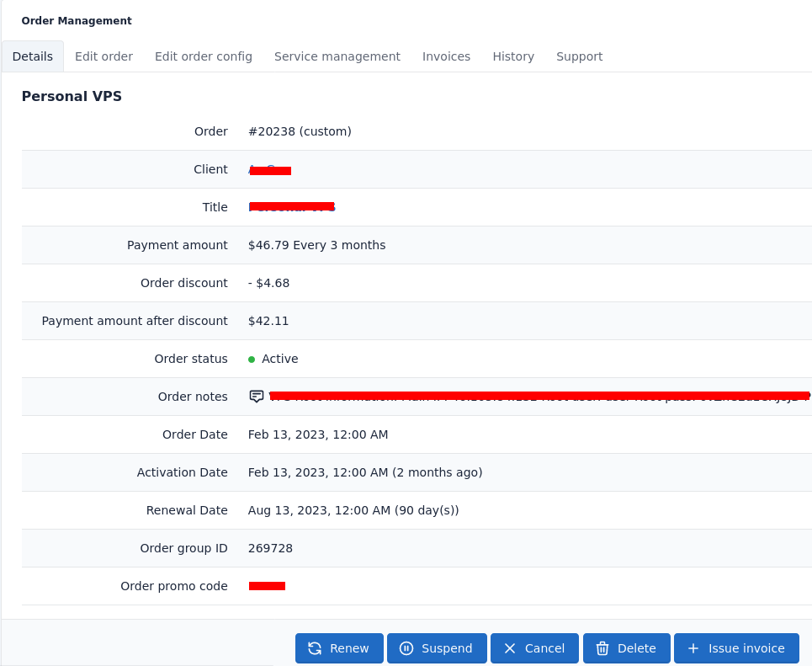Select the Support tab
The image size is (812, 666).
579,56
